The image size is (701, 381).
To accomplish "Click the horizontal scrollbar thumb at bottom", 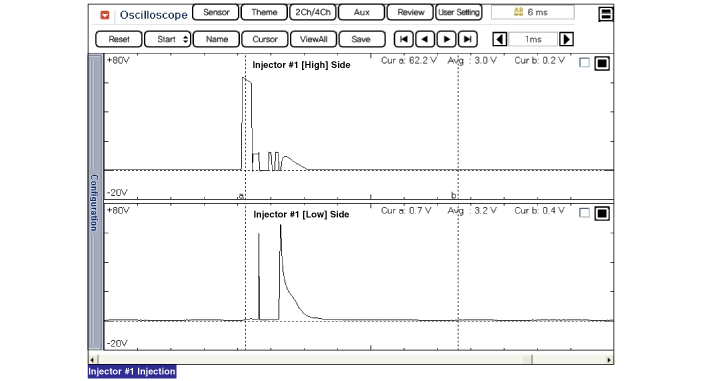I will [x=528, y=359].
